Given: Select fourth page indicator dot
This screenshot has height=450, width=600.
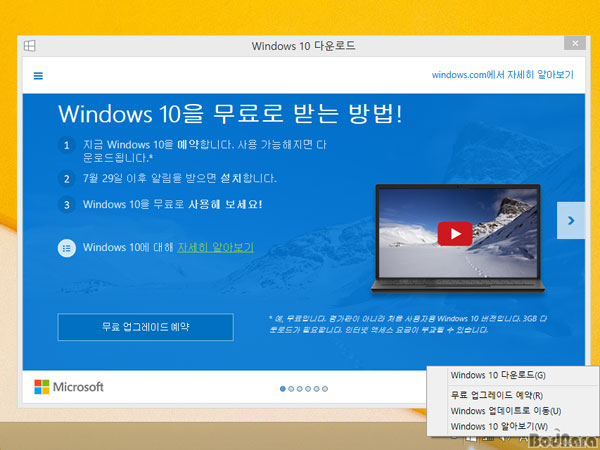Looking at the screenshot, I should [x=308, y=389].
